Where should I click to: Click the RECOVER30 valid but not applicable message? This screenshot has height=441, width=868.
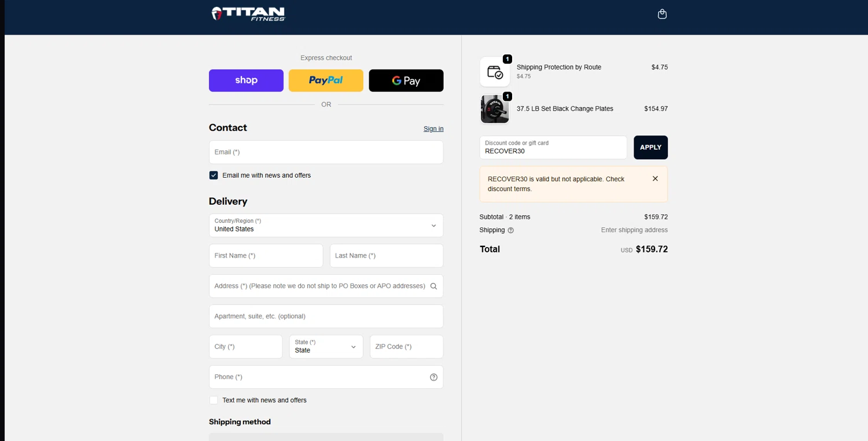click(x=556, y=184)
